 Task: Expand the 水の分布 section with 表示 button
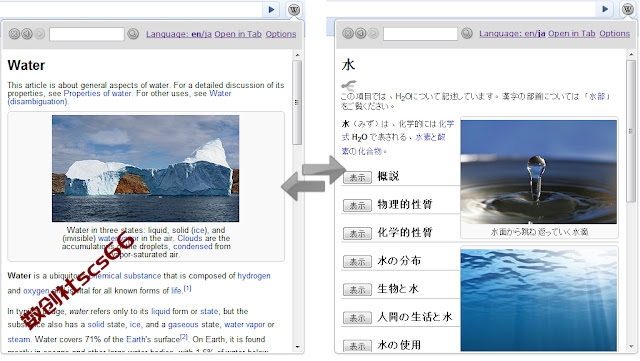point(357,261)
